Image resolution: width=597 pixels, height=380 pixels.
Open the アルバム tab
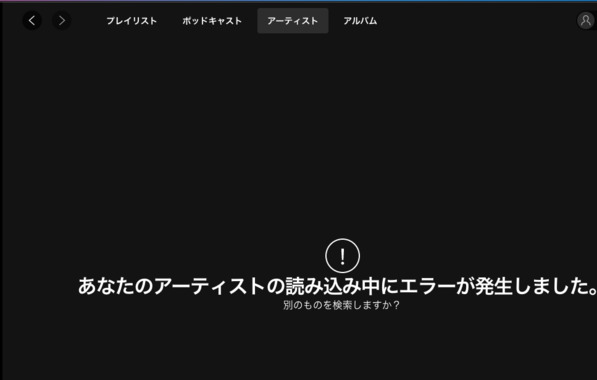(360, 21)
